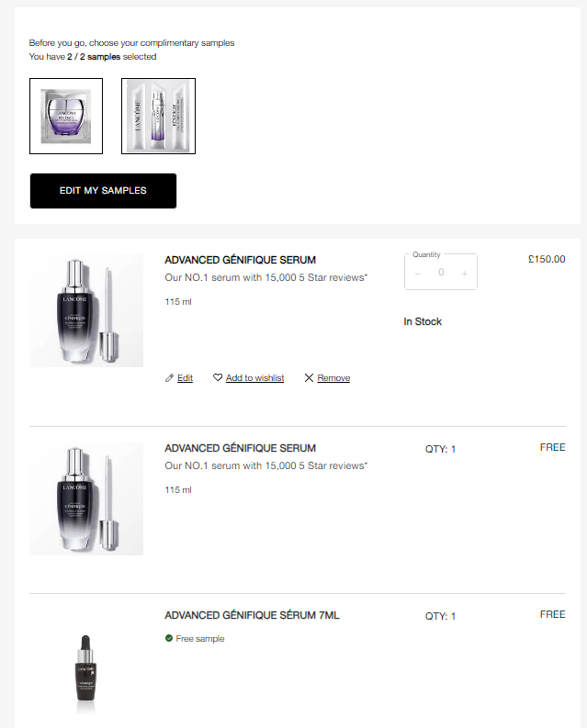Click the X icon beside Remove
Screen dimensions: 587x728
coord(309,378)
